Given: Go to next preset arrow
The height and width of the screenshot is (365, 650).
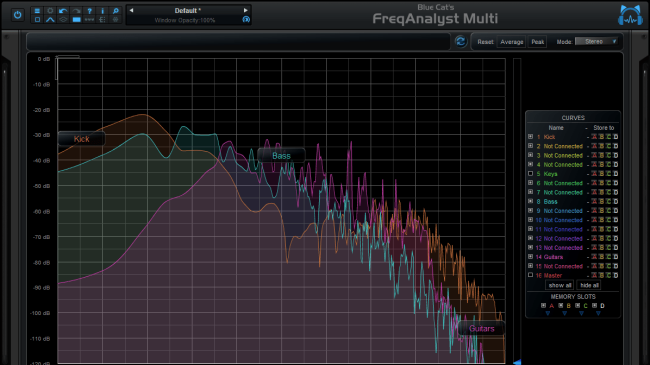Looking at the screenshot, I should 245,11.
